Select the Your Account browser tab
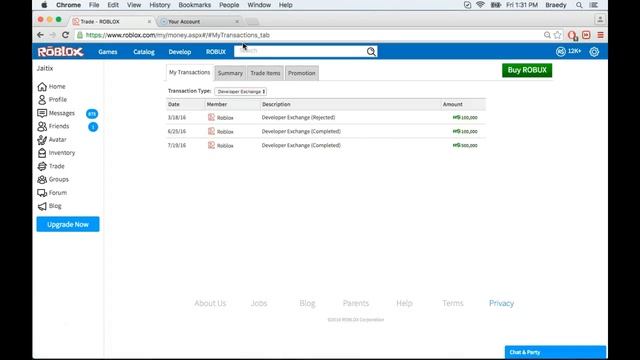Screen dimensions: 640x360 [x=199, y=22]
